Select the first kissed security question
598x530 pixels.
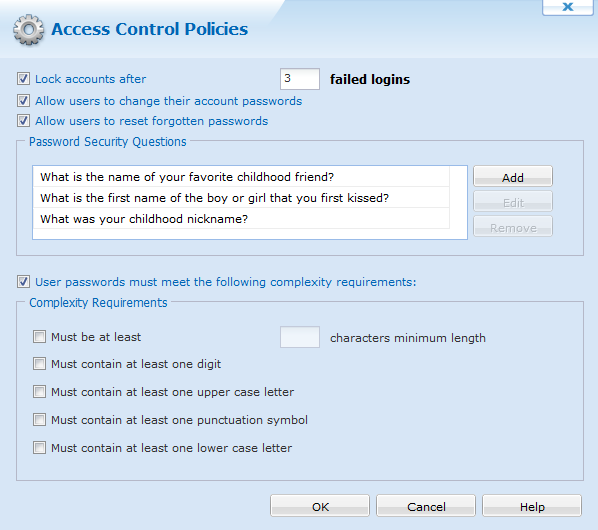pos(241,198)
